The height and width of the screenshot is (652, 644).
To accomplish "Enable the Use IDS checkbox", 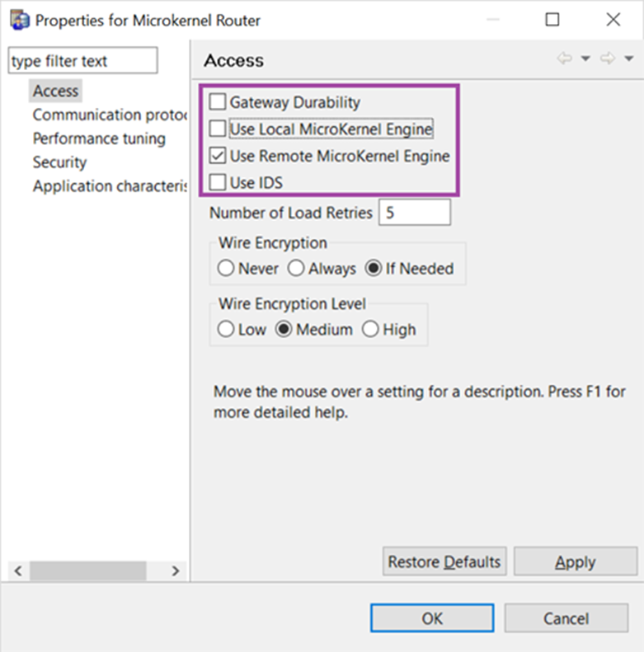I will coord(218,182).
